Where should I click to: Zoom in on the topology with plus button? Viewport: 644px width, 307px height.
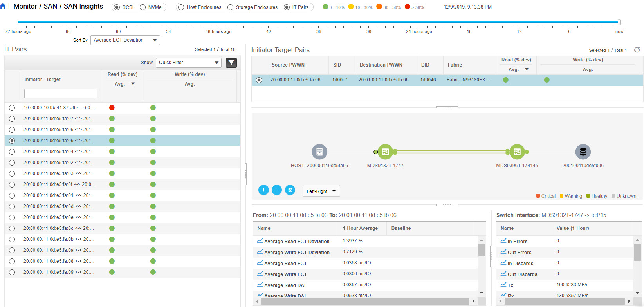(263, 190)
